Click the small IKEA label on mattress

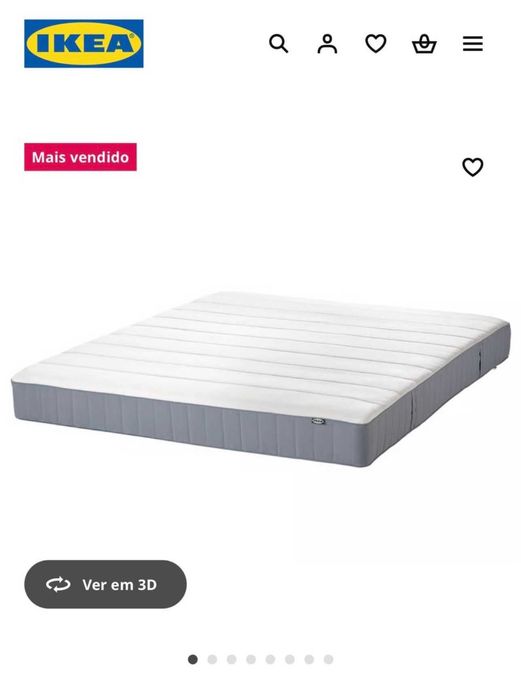(319, 421)
